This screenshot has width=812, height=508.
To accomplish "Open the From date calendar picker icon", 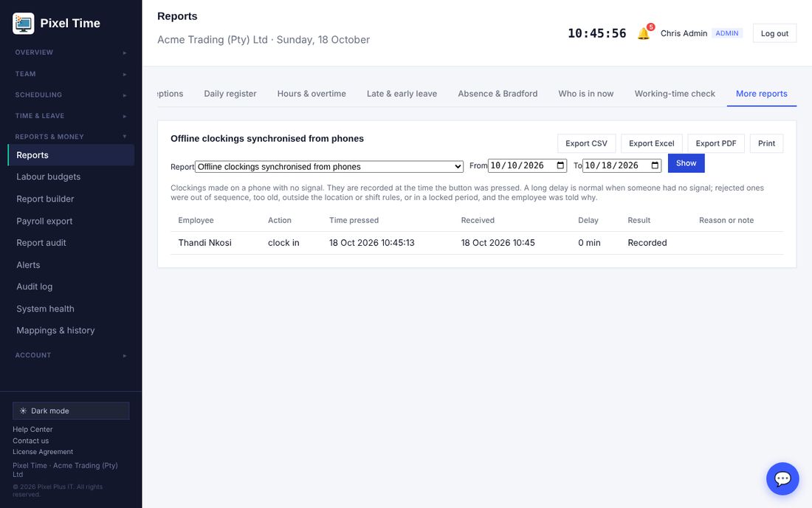I will pyautogui.click(x=560, y=165).
